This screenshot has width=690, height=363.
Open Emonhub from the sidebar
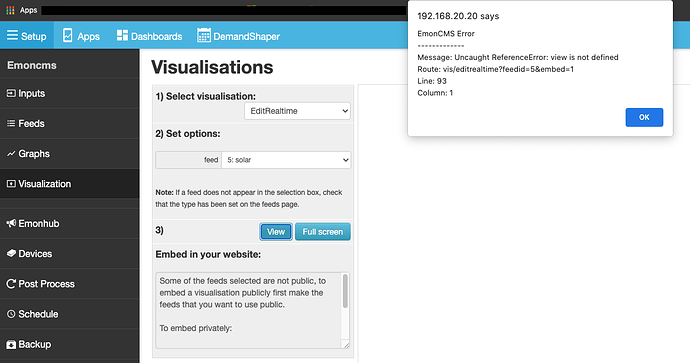click(x=70, y=224)
